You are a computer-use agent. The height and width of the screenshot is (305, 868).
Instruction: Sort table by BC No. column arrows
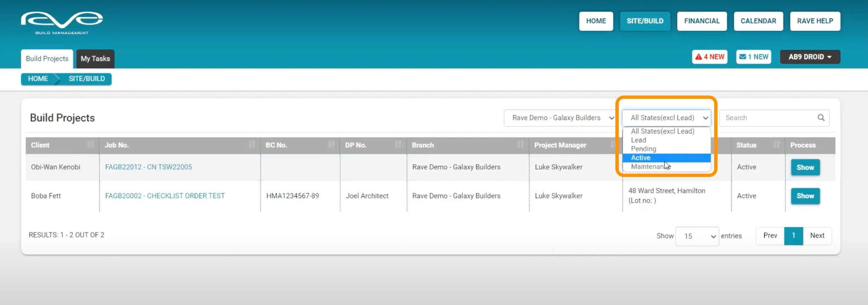[331, 145]
